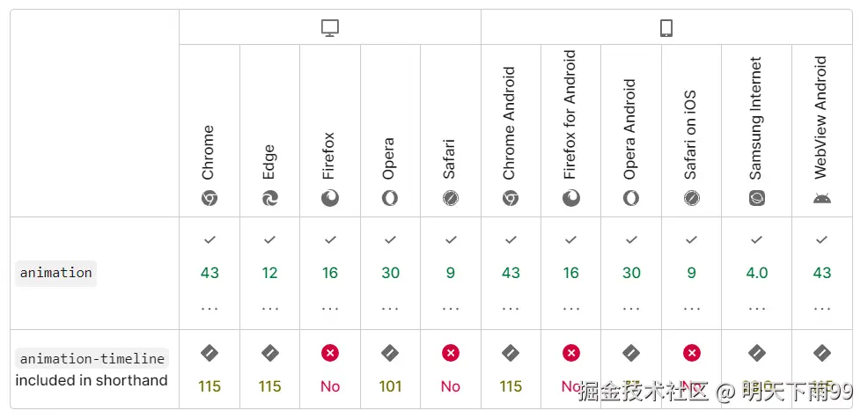Click the Samsung Internet logo icon
The image size is (868, 418).
pyautogui.click(x=757, y=198)
